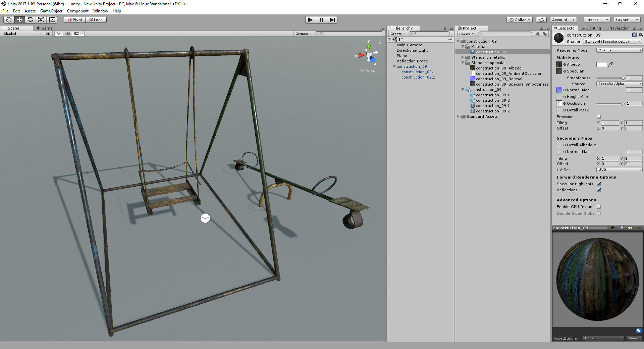Click the Normal Map texture slot
Image resolution: width=644 pixels, height=349 pixels.
[559, 90]
